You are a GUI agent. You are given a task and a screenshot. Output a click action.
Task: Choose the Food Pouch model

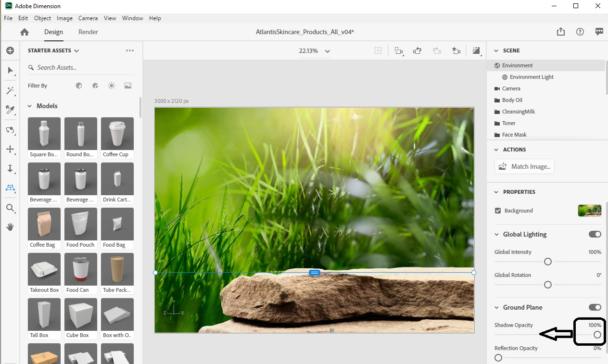(81, 228)
